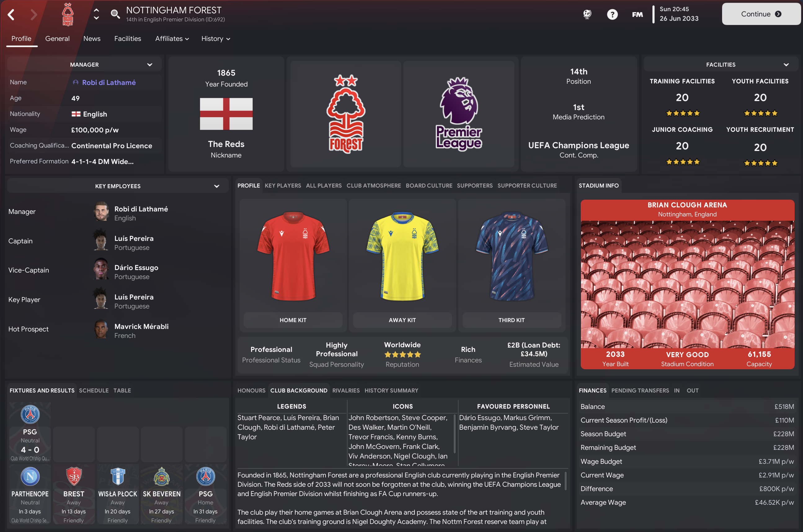Image resolution: width=803 pixels, height=532 pixels.
Task: Switch to the Club Atmosphere tab
Action: click(374, 186)
